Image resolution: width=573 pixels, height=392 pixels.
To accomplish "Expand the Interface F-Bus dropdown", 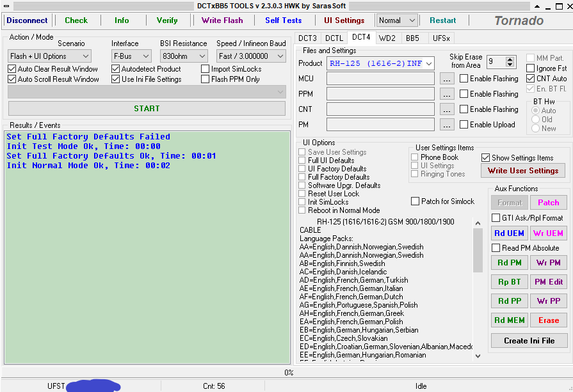I will 131,56.
